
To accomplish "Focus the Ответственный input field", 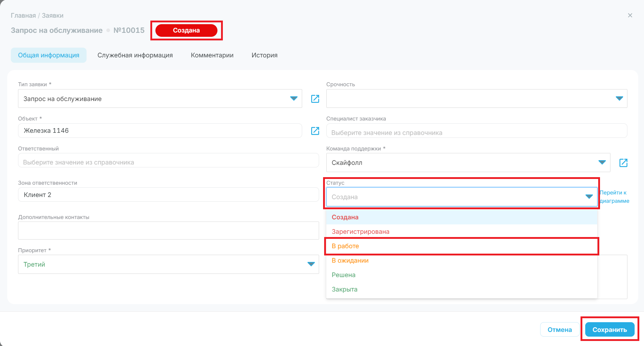I will coord(168,160).
